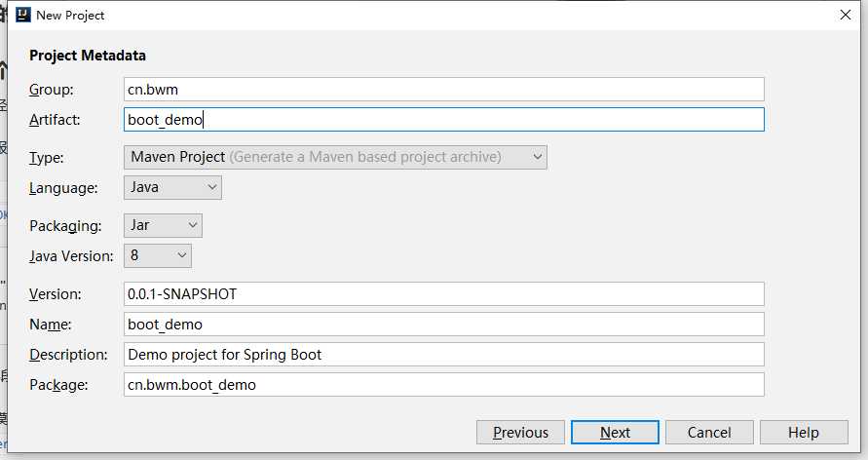Proceed with the Next button

[x=615, y=433]
